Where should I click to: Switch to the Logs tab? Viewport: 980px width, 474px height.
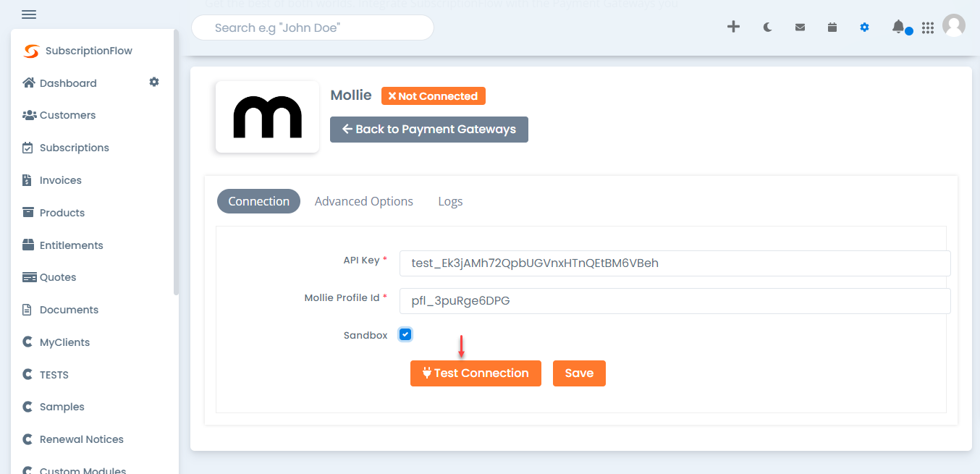450,201
